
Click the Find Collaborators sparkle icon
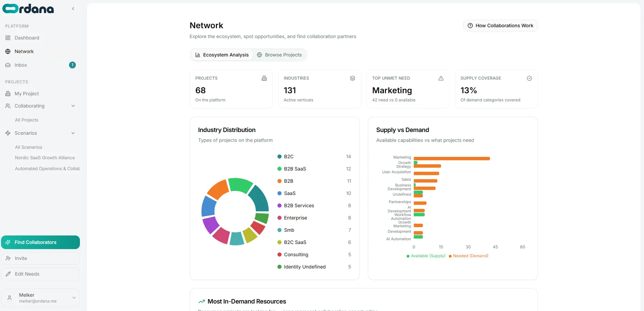(8, 242)
